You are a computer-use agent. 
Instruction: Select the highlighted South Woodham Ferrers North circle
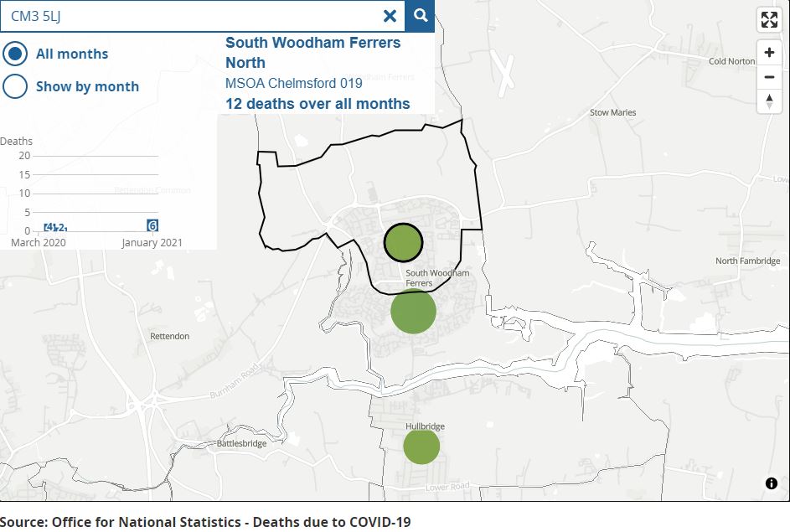point(403,243)
